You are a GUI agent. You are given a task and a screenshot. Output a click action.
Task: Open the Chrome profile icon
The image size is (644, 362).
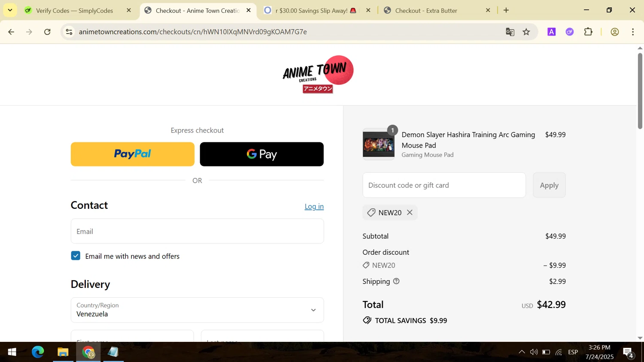pyautogui.click(x=615, y=32)
